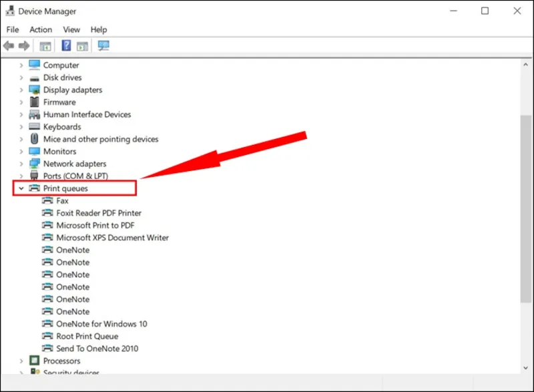The width and height of the screenshot is (534, 392).
Task: Collapse the Print queues category
Action: coord(21,189)
